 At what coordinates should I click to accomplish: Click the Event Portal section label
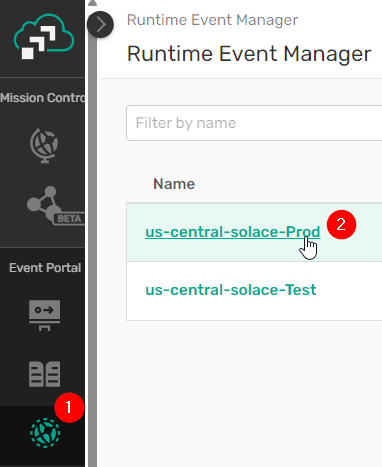(x=45, y=268)
